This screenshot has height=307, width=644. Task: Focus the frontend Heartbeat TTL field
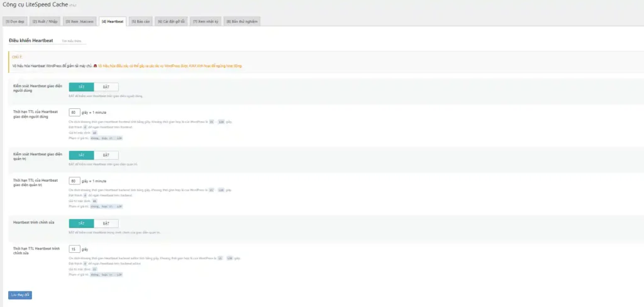click(x=74, y=112)
